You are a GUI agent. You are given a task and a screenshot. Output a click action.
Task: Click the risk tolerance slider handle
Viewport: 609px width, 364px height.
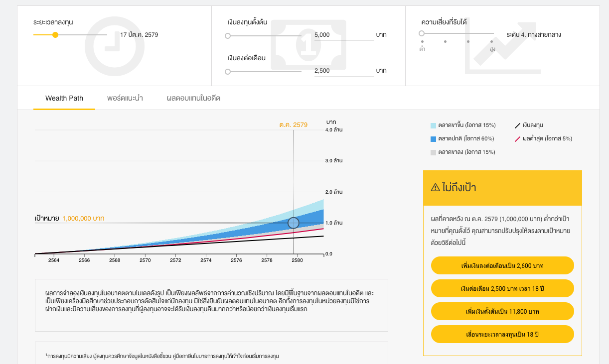tap(422, 33)
